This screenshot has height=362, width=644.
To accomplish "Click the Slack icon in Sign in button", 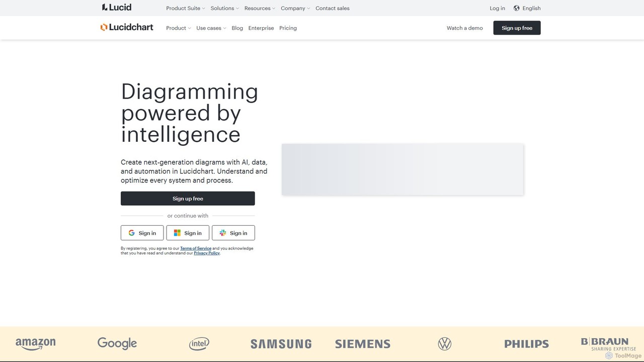I will [x=223, y=233].
